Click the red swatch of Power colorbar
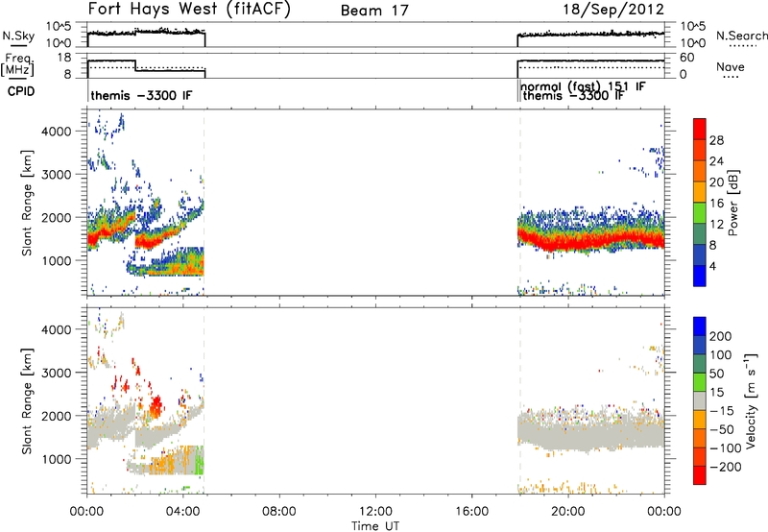 click(x=700, y=129)
